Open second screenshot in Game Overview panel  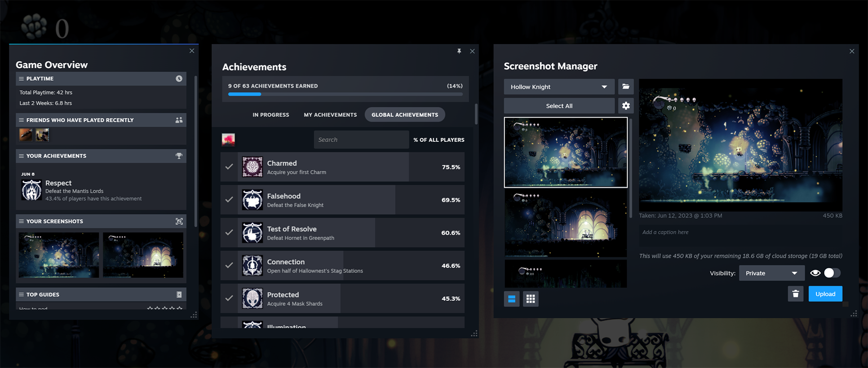(x=143, y=254)
